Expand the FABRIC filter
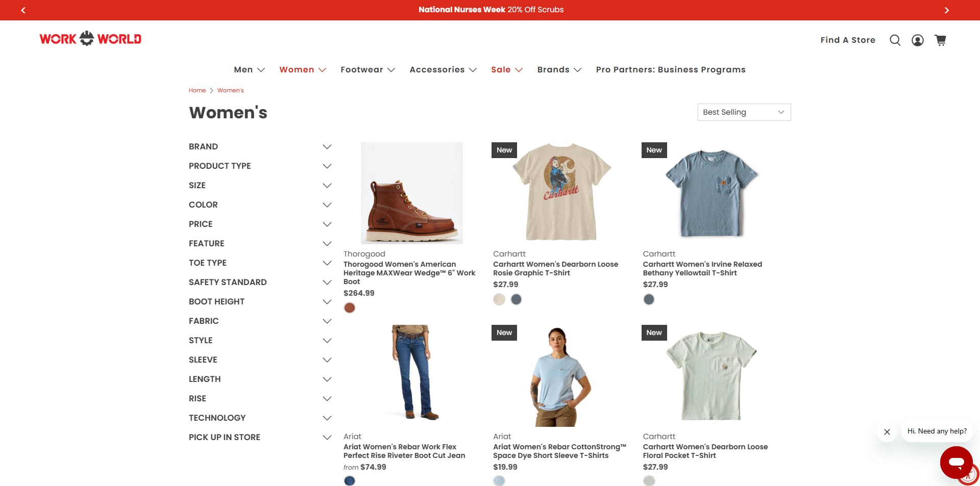 260,321
